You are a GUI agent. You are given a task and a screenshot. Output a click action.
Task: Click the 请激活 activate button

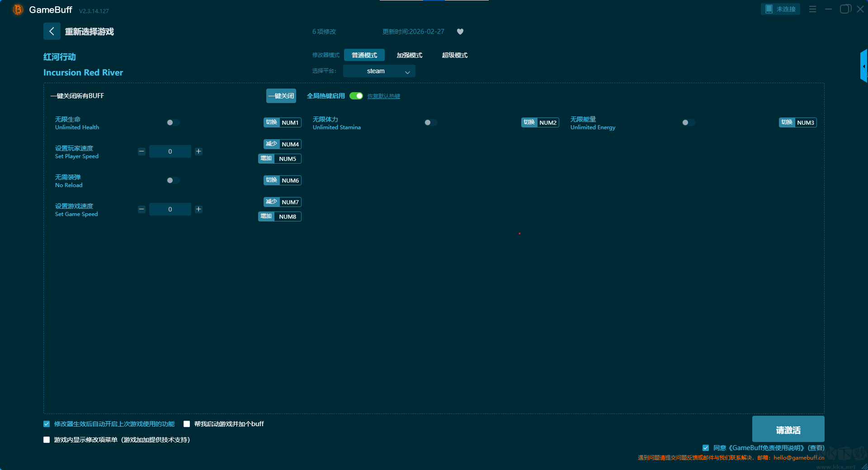(x=788, y=429)
